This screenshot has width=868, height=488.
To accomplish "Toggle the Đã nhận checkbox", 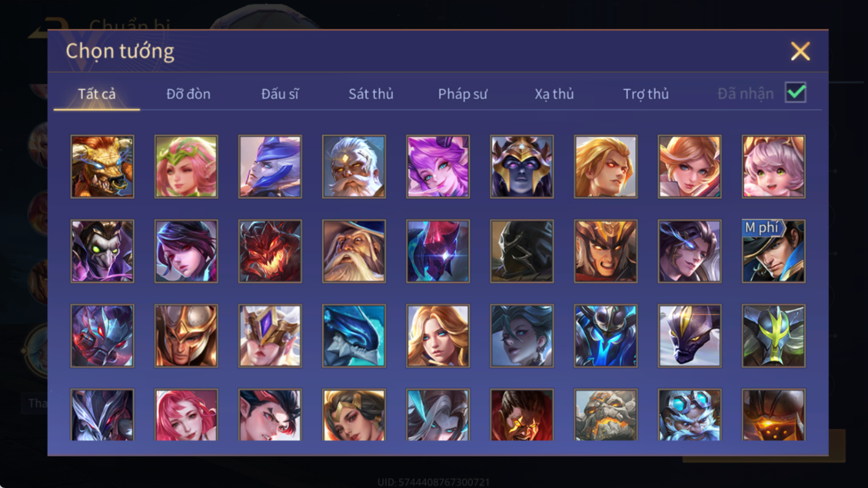I will click(795, 93).
